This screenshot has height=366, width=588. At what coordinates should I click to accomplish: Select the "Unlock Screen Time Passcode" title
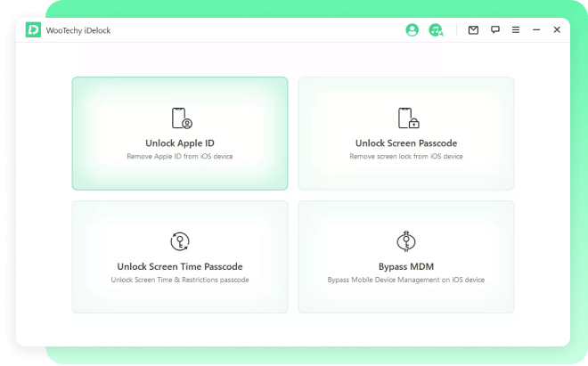[x=180, y=266]
